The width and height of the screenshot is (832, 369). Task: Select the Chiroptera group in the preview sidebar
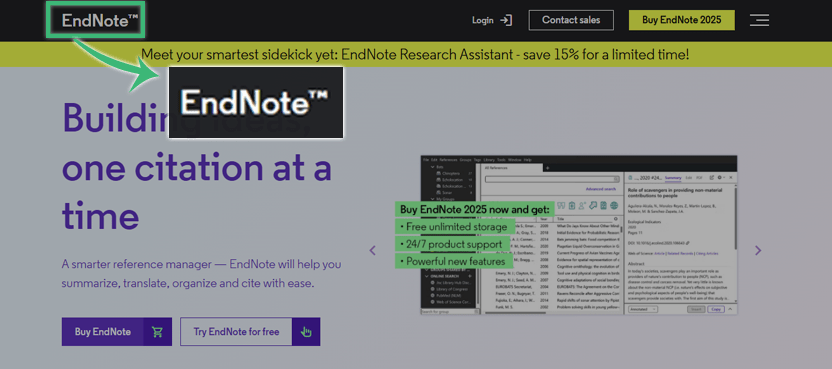click(x=451, y=174)
